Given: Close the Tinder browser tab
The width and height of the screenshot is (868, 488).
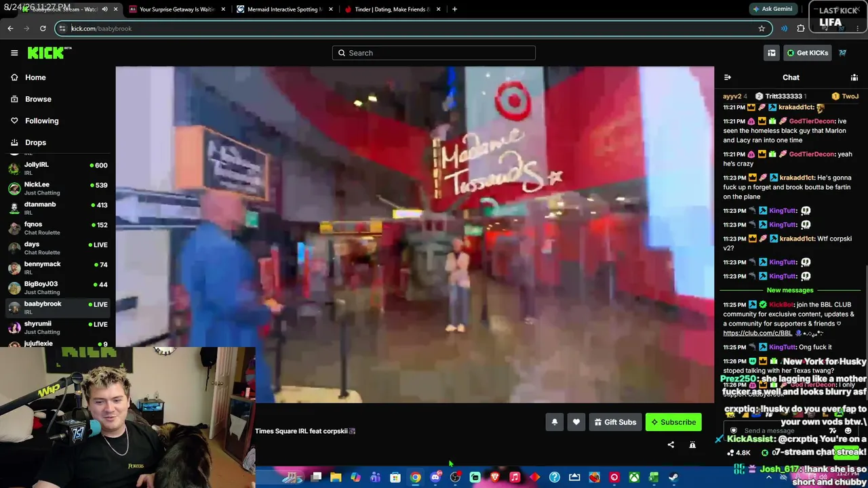Looking at the screenshot, I should (x=438, y=9).
